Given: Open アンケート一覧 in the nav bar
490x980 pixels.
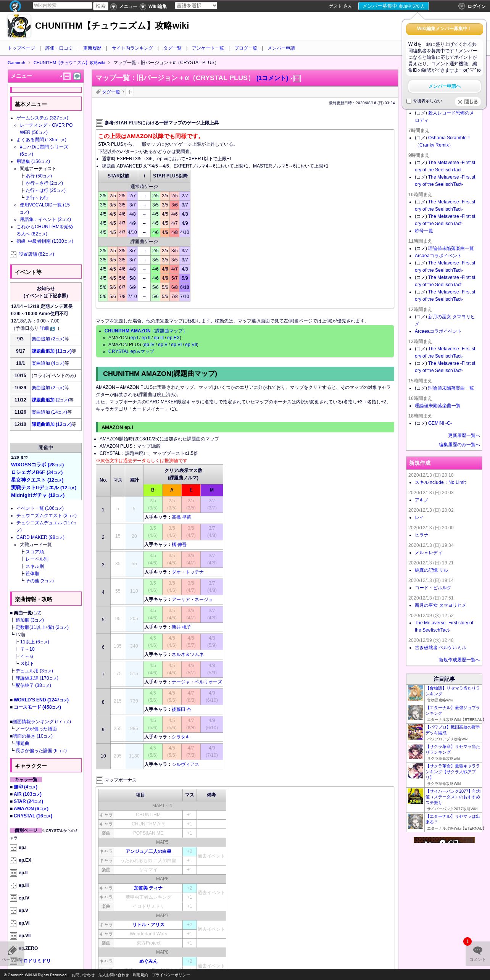Looking at the screenshot, I should click(x=208, y=48).
